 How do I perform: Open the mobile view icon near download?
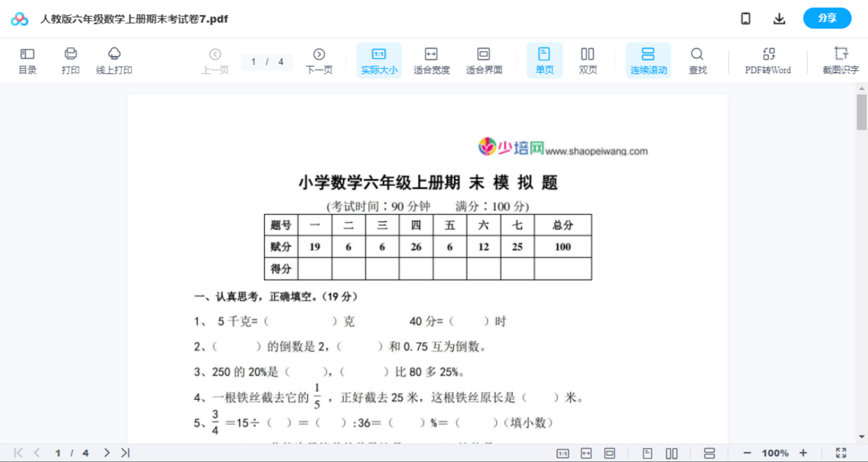(746, 18)
